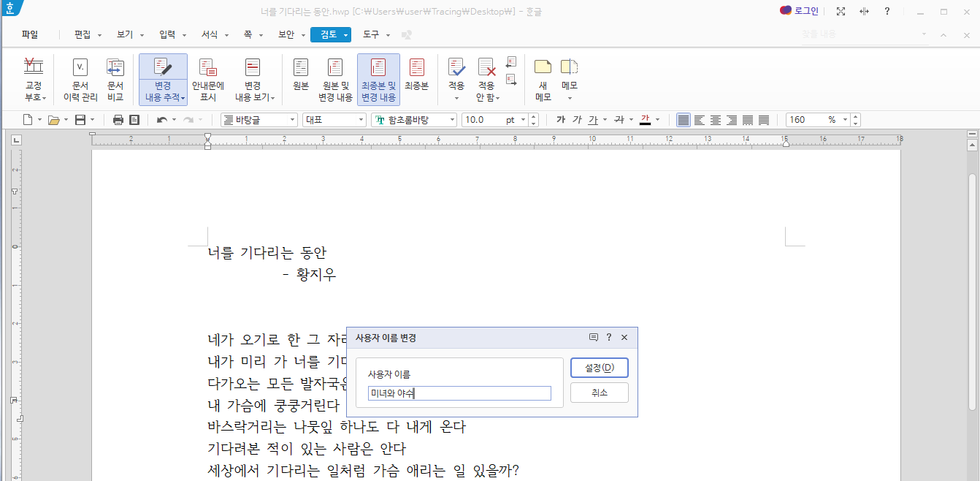Open the 교정 부호 proofreading marks tool
980x481 pixels.
[x=34, y=80]
